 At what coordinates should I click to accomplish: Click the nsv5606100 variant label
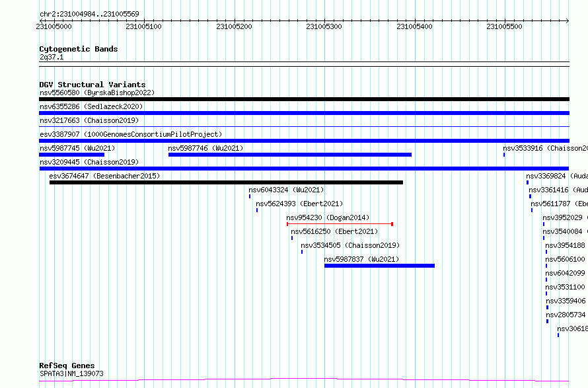point(565,259)
